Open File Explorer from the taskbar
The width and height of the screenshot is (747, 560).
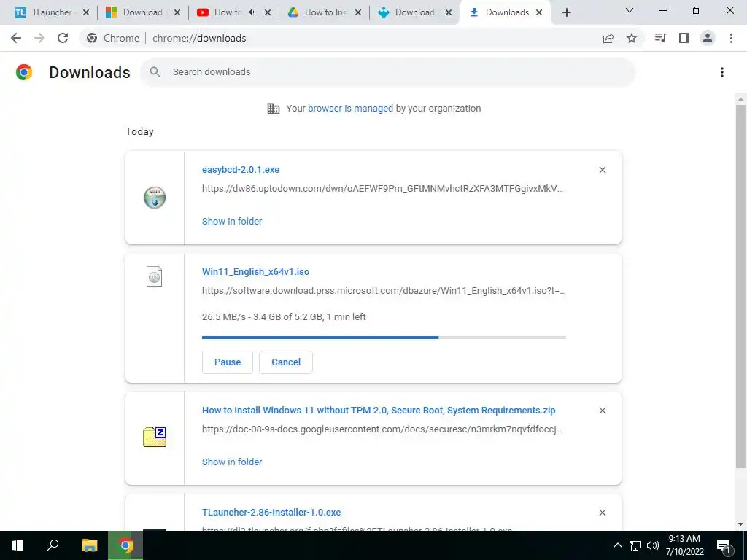click(x=90, y=545)
